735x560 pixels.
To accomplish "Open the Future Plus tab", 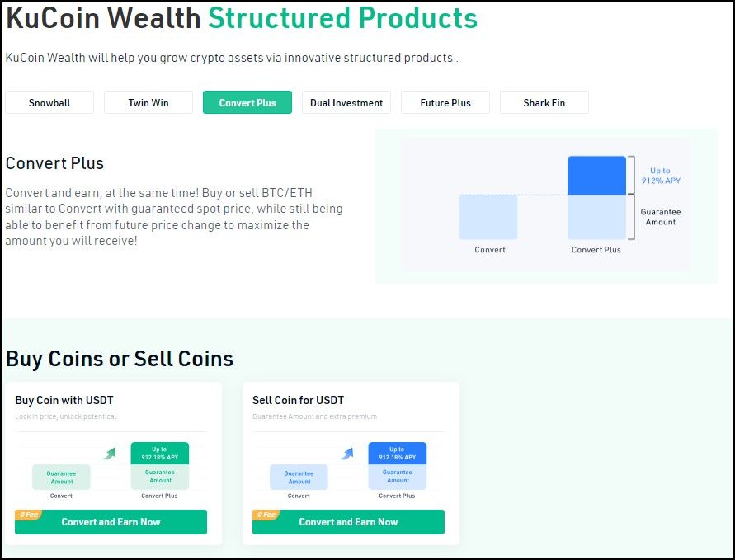I will click(445, 103).
